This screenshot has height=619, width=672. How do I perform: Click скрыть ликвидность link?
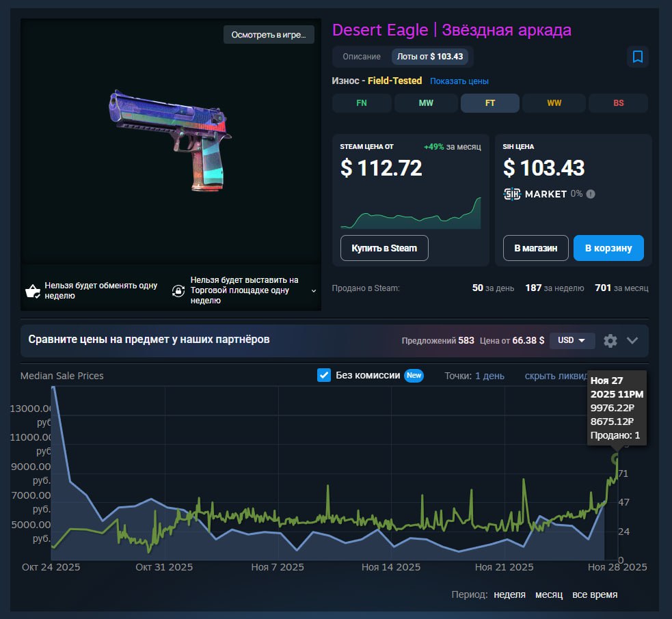pyautogui.click(x=556, y=376)
